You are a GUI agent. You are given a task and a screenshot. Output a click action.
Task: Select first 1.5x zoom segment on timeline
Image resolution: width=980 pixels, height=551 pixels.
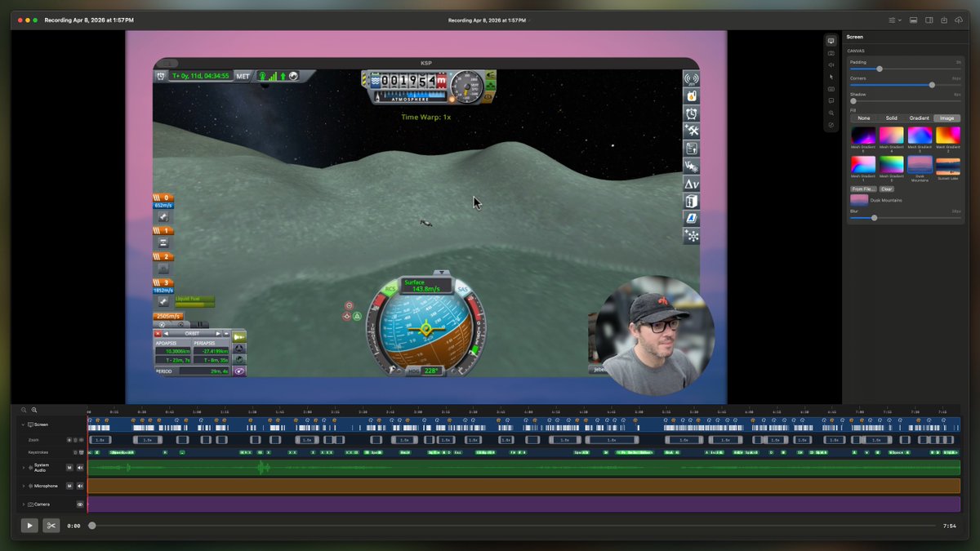pos(100,440)
